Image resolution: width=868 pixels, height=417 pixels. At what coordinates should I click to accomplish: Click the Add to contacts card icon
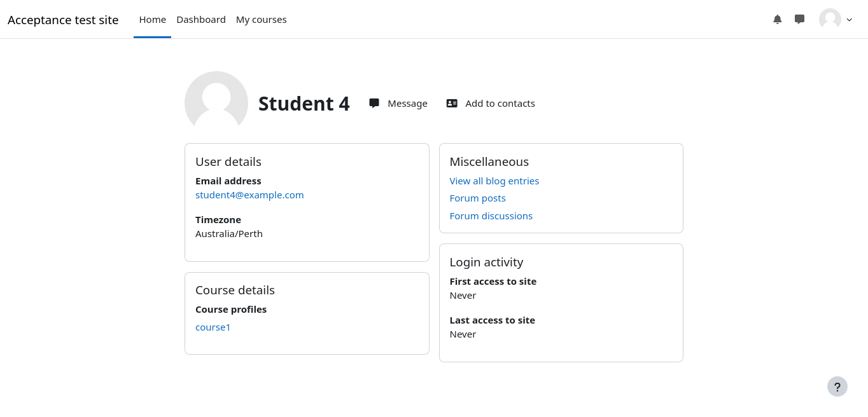[x=452, y=103]
